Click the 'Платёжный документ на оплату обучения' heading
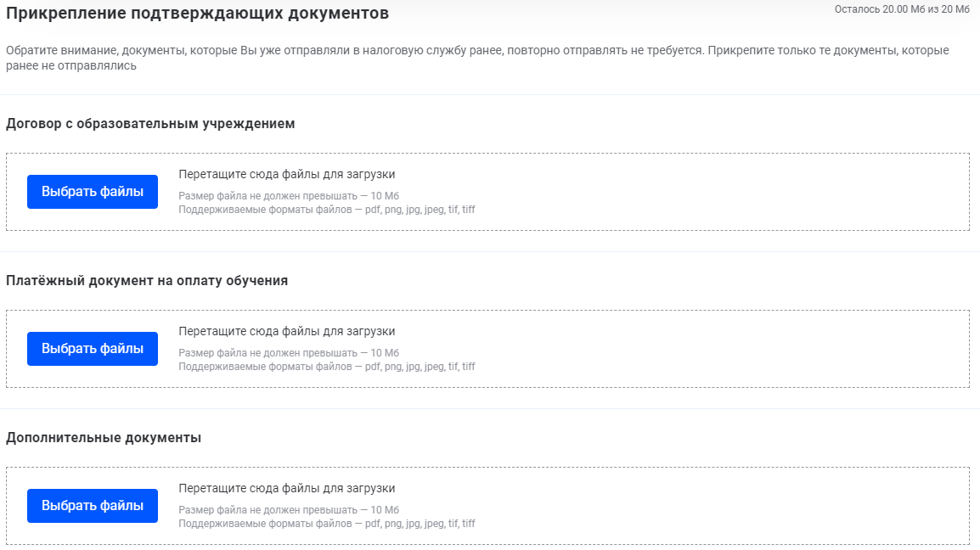 tap(147, 281)
